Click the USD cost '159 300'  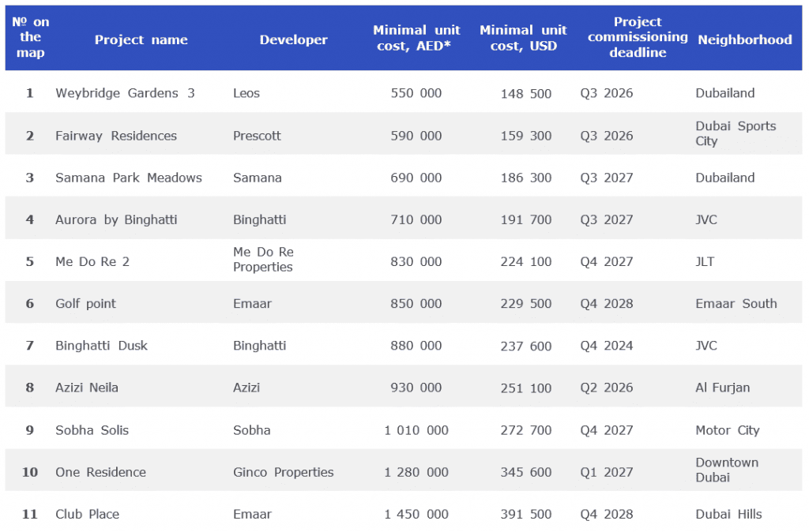point(525,136)
